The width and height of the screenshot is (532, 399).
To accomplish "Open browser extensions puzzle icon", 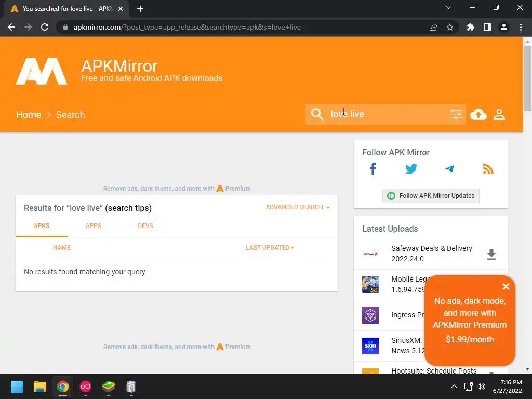I will point(470,27).
